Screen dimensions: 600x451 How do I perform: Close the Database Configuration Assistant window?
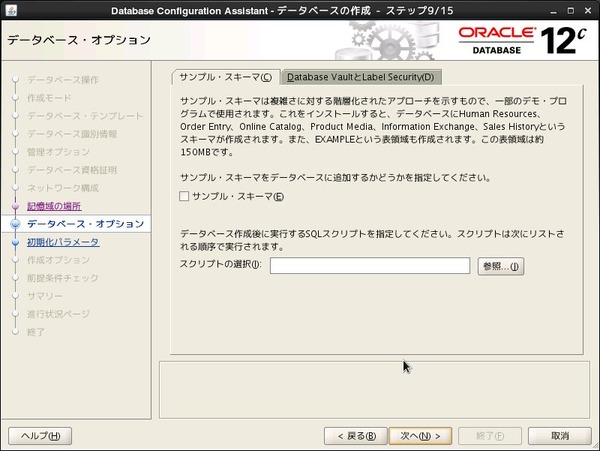[x=588, y=11]
